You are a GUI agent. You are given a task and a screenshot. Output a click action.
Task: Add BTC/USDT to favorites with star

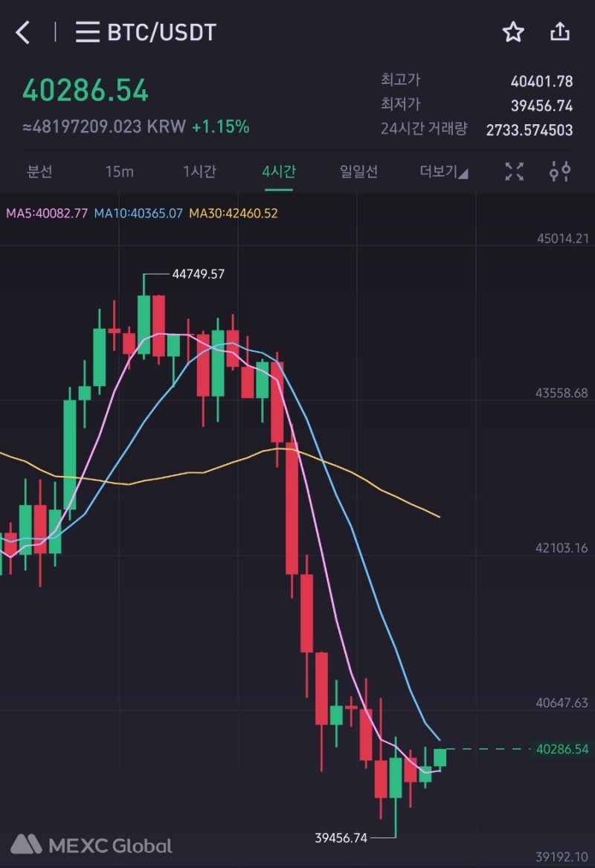[513, 32]
